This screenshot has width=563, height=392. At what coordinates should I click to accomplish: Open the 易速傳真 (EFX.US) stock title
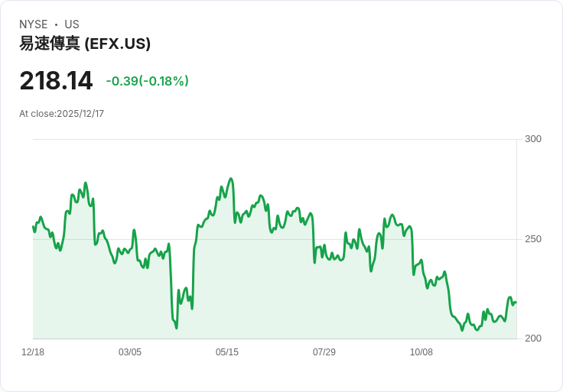tap(85, 44)
